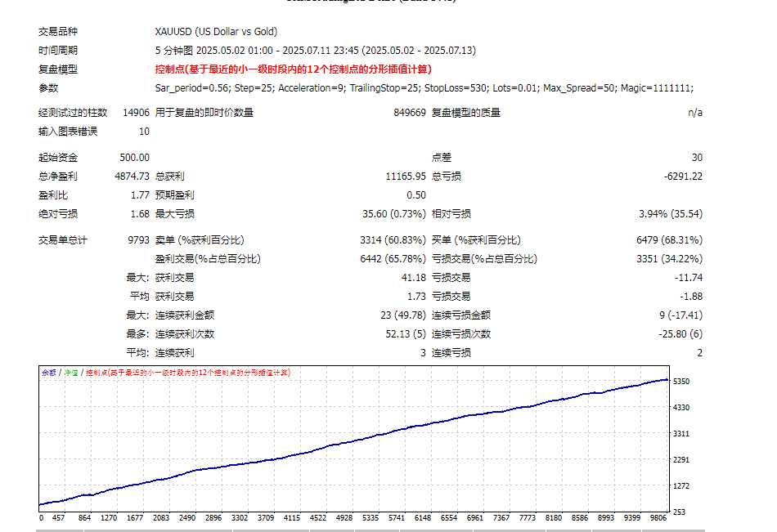The height and width of the screenshot is (532, 777).
Task: Click total trades value 9793
Action: pos(139,240)
